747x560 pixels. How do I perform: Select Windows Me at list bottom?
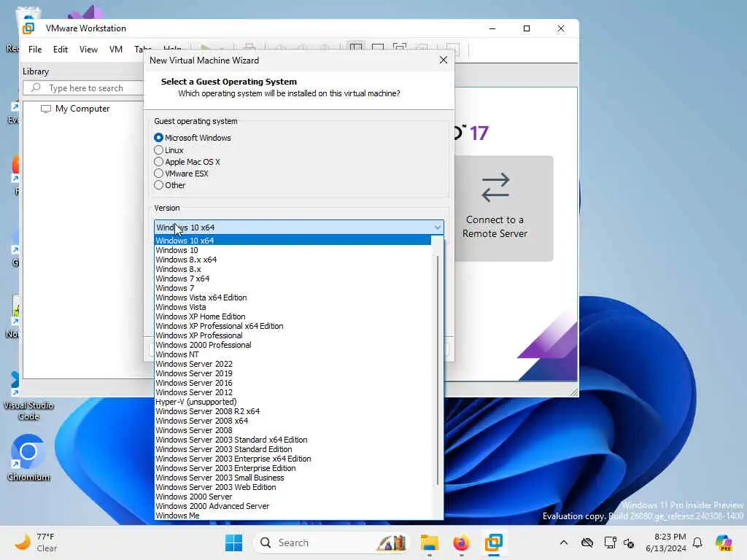pyautogui.click(x=293, y=516)
